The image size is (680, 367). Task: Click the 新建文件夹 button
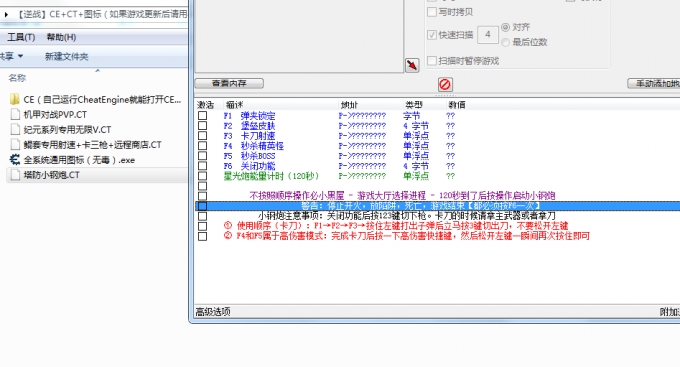(66, 56)
